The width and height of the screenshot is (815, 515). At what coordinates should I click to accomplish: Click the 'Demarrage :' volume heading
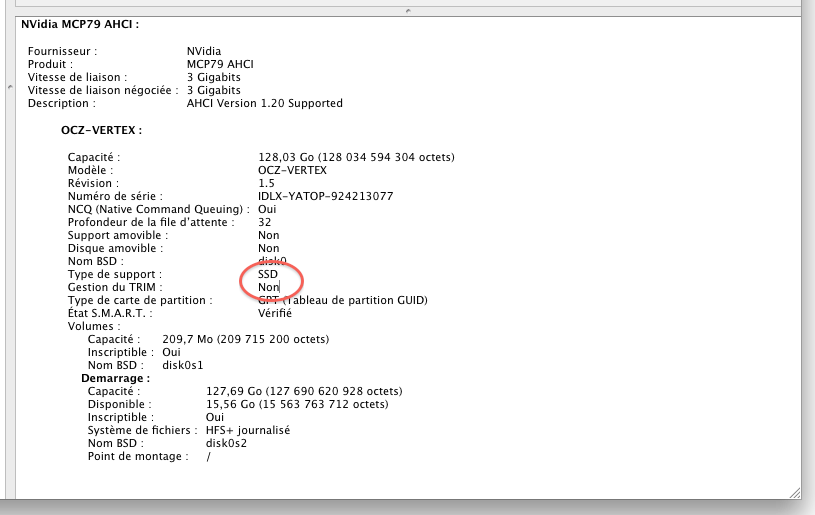pyautogui.click(x=115, y=378)
